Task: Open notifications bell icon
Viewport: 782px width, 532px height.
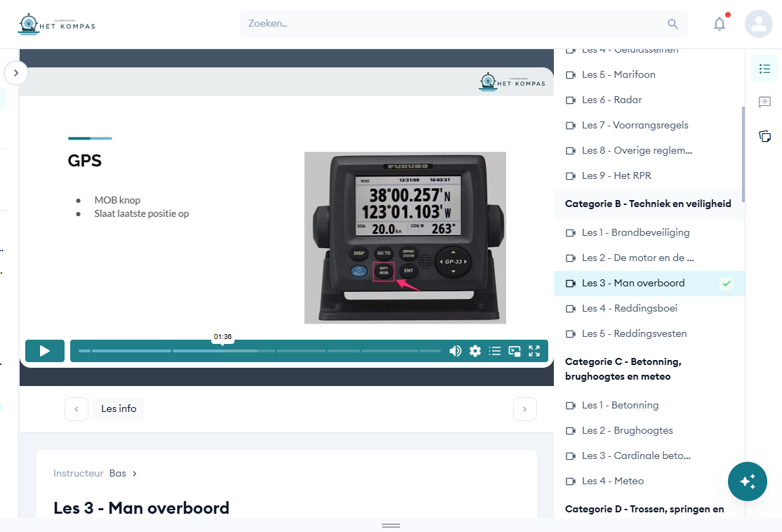Action: pos(720,24)
